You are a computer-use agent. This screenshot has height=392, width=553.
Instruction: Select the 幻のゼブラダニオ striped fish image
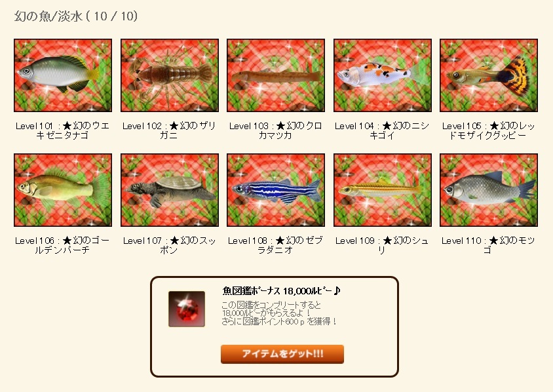(x=276, y=190)
